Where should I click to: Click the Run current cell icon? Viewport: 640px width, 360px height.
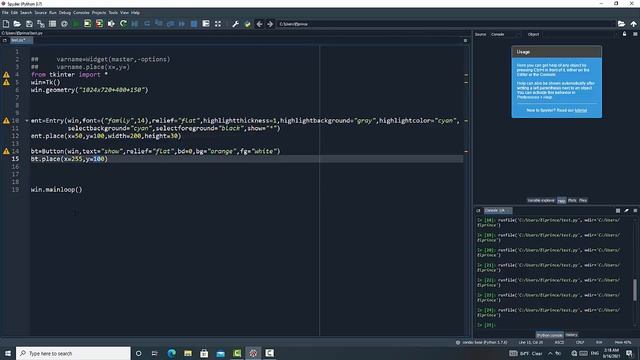tap(87, 24)
